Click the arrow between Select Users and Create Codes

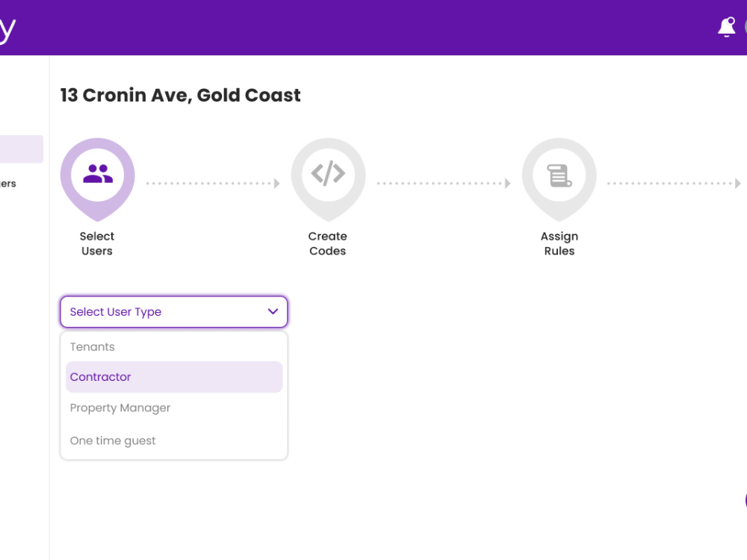pyautogui.click(x=213, y=184)
